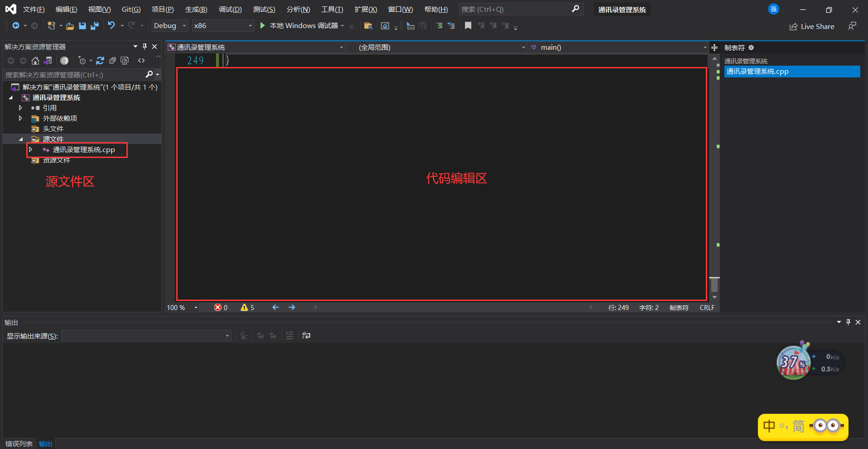Open the 文件(F) menu
The width and height of the screenshot is (868, 449).
click(x=34, y=10)
